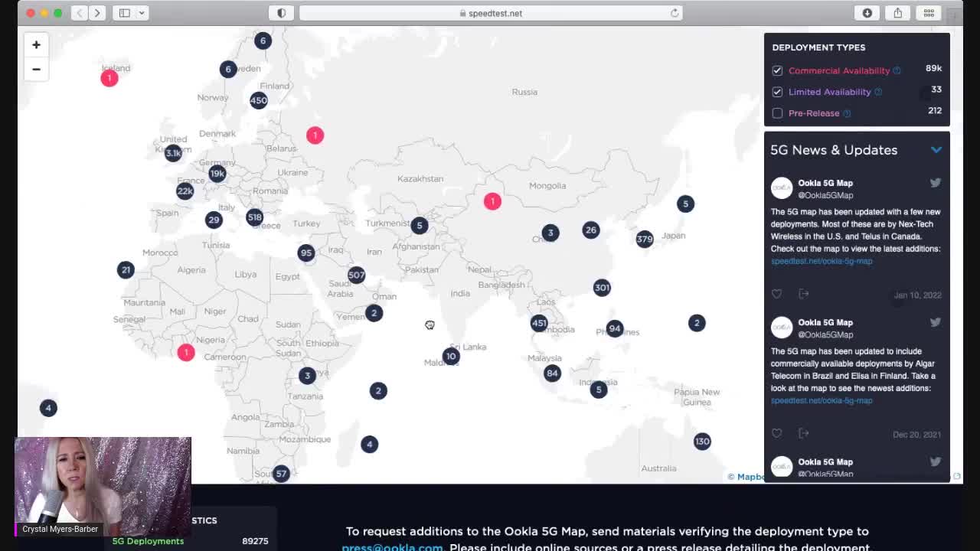Zoom out on the 5G map
980x551 pixels.
pos(36,69)
